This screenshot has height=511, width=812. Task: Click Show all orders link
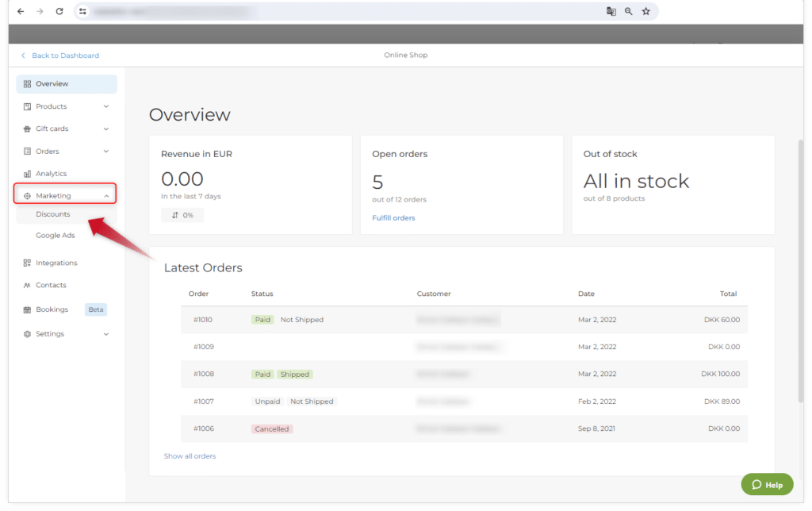(190, 456)
